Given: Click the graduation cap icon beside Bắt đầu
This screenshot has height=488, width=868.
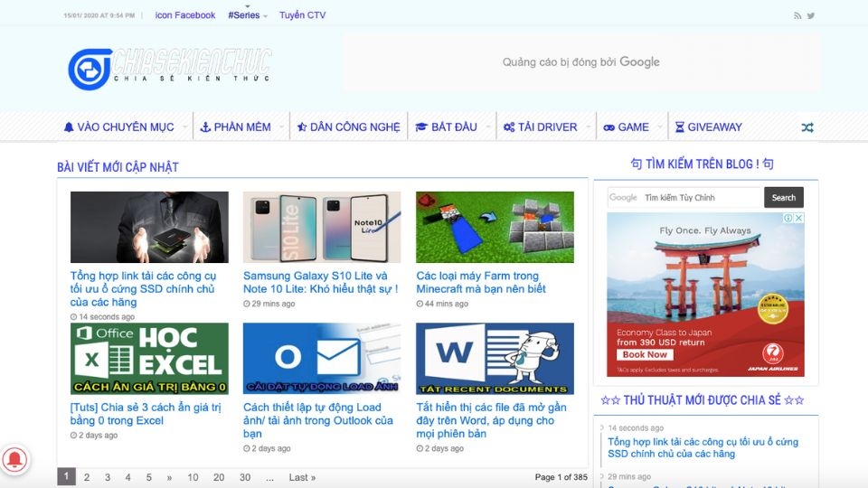Looking at the screenshot, I should tap(421, 127).
